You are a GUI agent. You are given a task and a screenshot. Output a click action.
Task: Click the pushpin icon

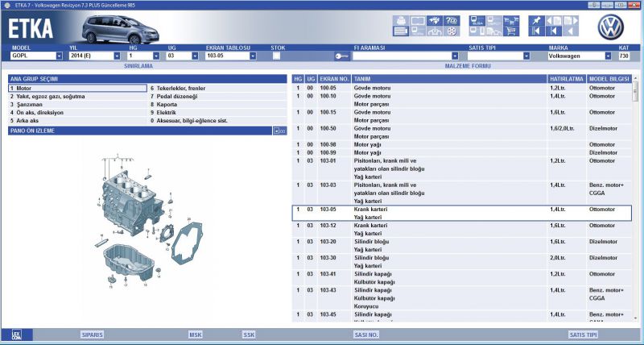(x=536, y=21)
